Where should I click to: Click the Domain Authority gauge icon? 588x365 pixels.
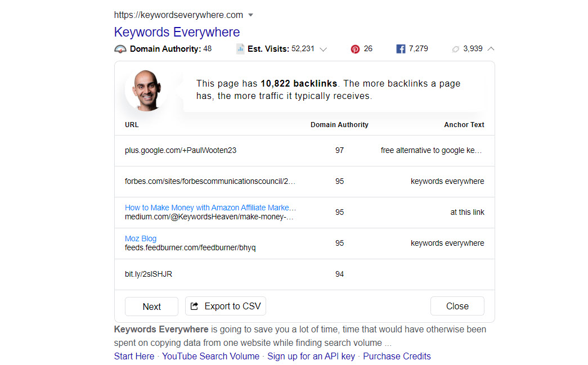click(x=120, y=49)
